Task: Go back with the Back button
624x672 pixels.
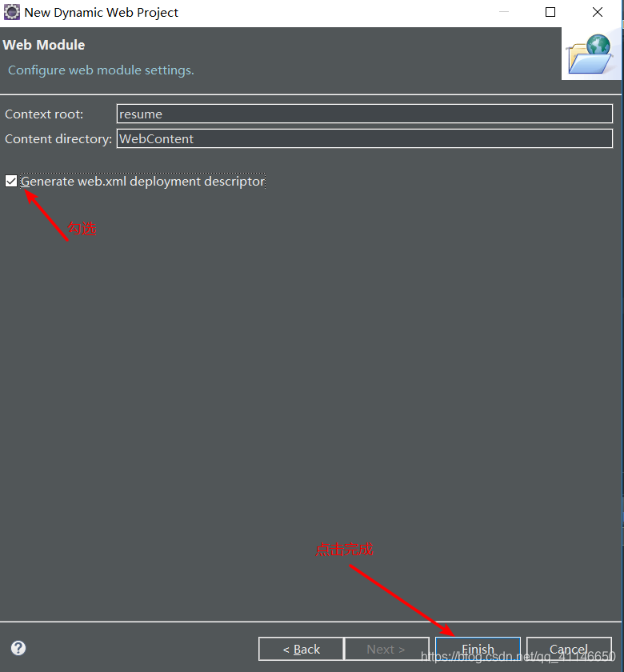Action: pyautogui.click(x=301, y=649)
